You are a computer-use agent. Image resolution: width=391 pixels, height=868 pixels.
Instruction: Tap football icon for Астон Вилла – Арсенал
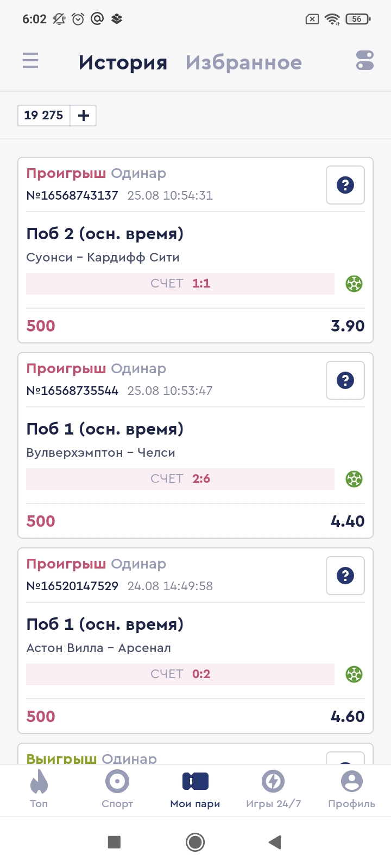pyautogui.click(x=354, y=674)
